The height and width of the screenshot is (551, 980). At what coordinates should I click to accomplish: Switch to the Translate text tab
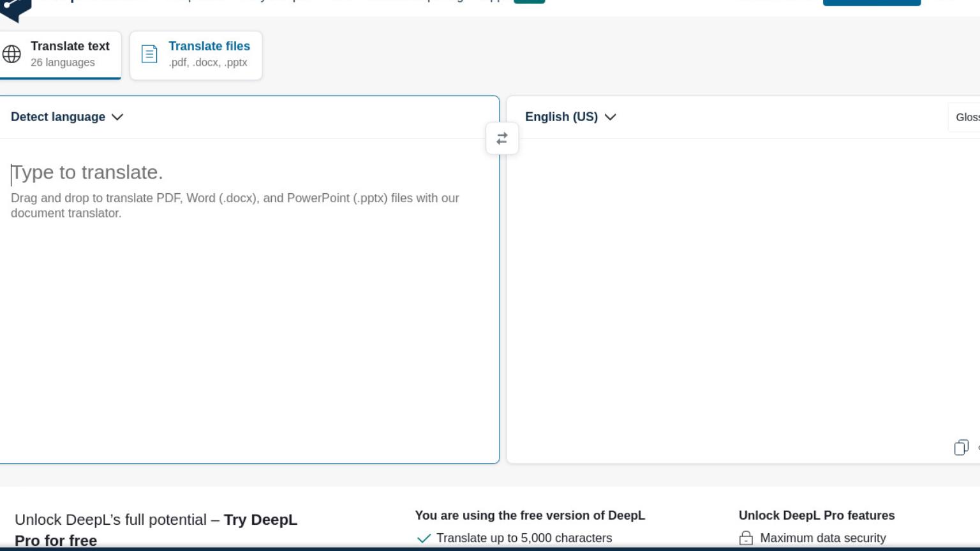click(60, 55)
